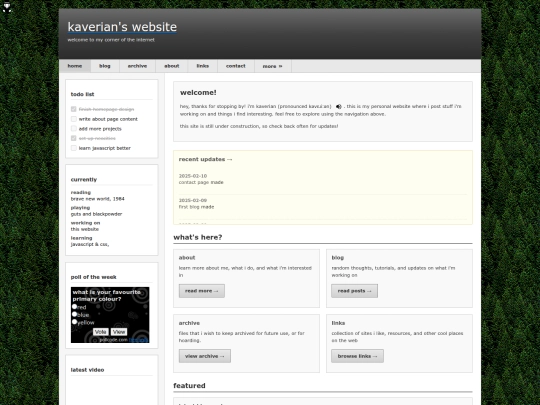Viewport: 540px width, 405px height.
Task: Tick the 'add more projects' todo item
Action: (x=73, y=128)
